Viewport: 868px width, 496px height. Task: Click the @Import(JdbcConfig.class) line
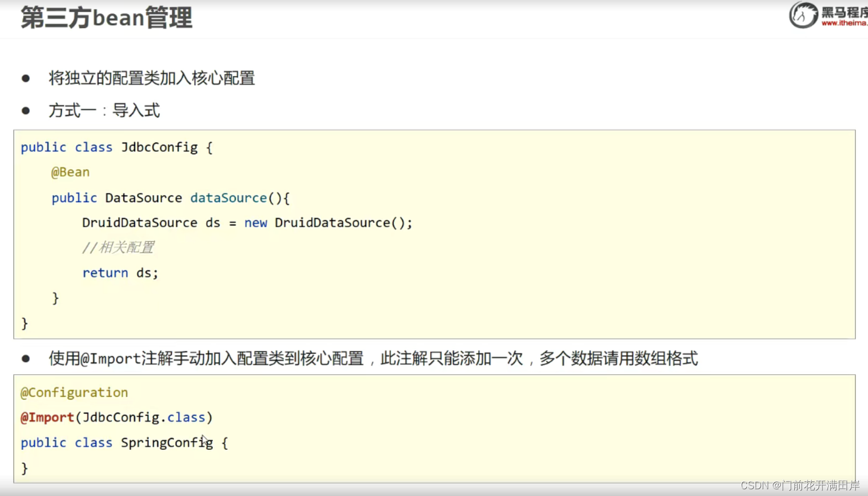[x=117, y=418]
